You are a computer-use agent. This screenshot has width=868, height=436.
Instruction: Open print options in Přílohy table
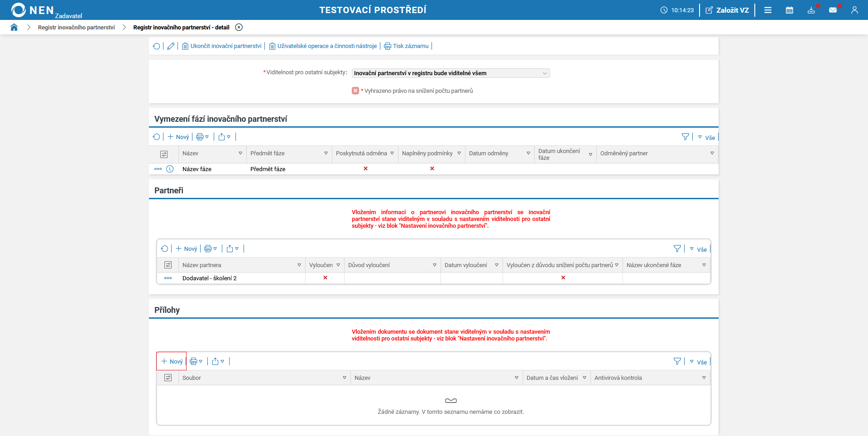196,361
